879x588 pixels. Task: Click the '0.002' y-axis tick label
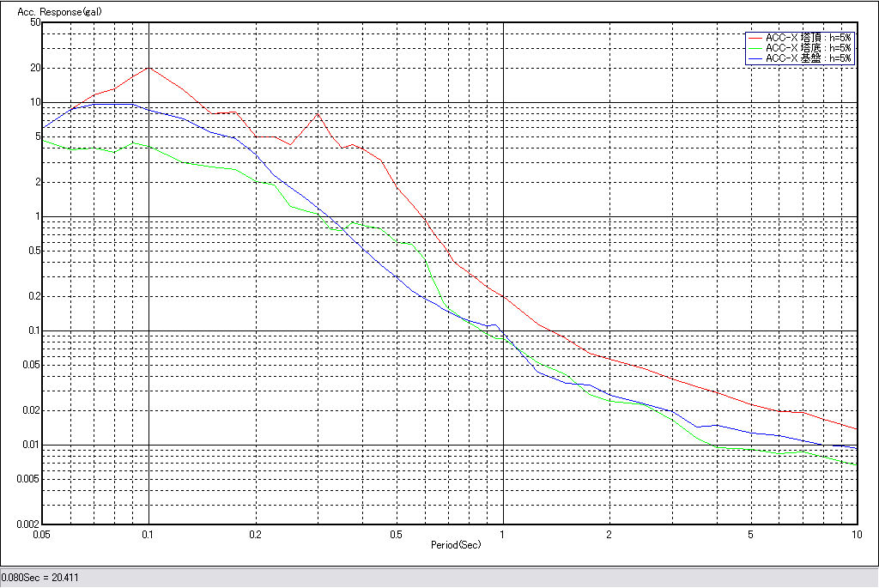(x=30, y=524)
